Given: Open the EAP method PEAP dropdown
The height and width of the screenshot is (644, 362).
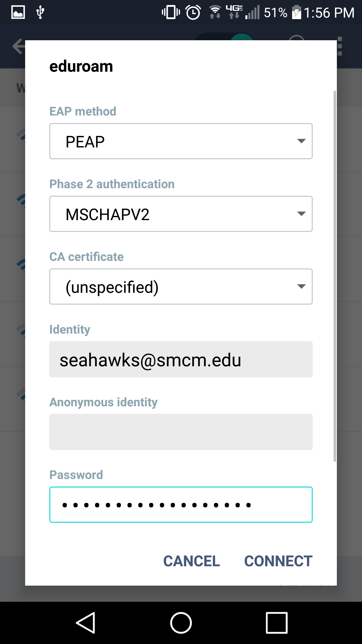Looking at the screenshot, I should 181,141.
